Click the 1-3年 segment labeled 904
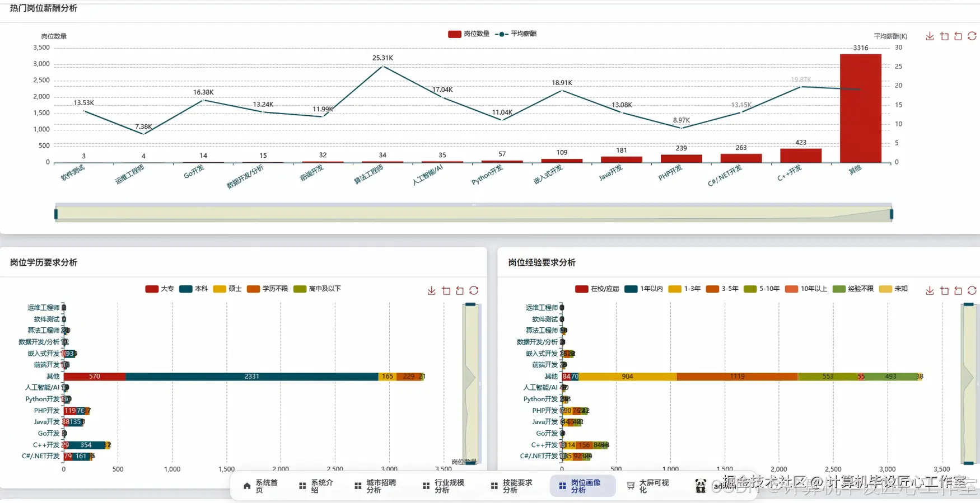 point(627,376)
